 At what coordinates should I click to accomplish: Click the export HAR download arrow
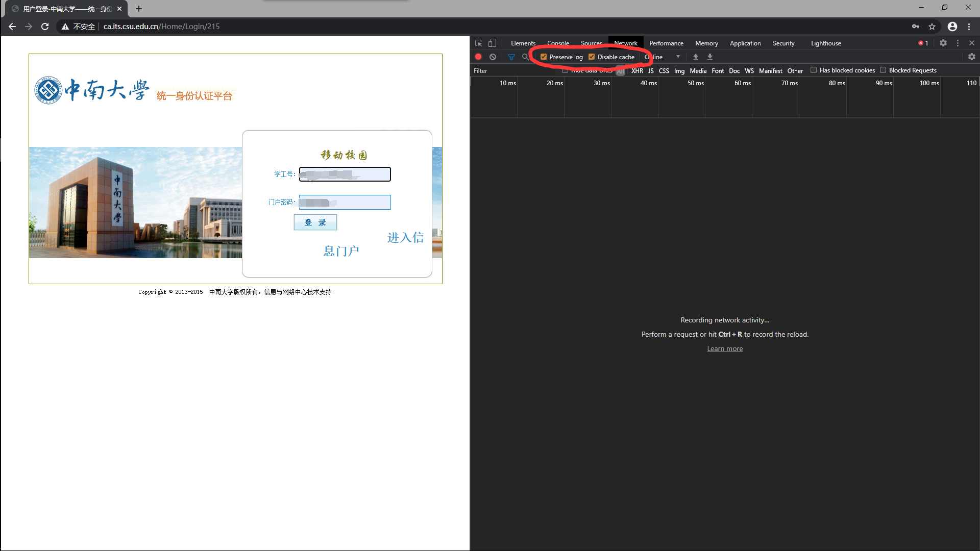(x=709, y=57)
